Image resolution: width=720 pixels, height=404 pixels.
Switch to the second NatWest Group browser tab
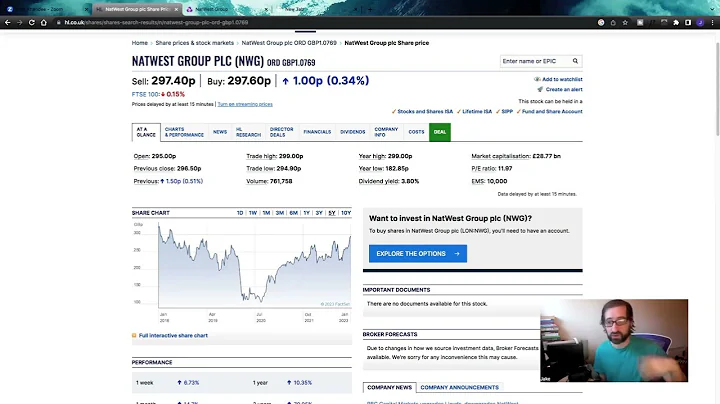[x=227, y=9]
